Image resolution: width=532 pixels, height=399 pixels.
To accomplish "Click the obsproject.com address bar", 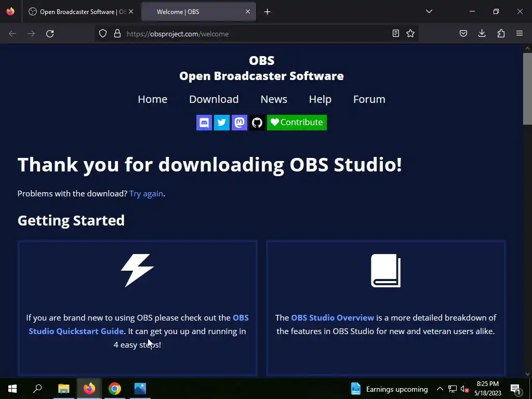I will (x=256, y=34).
